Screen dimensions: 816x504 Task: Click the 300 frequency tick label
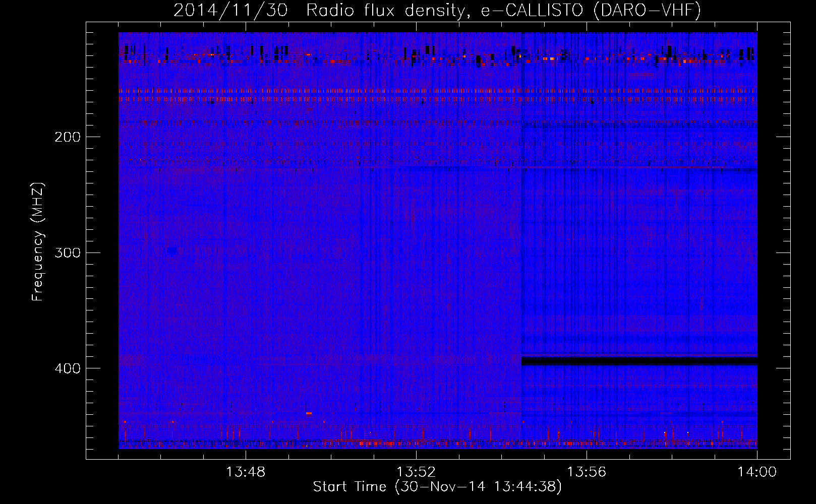pyautogui.click(x=68, y=253)
